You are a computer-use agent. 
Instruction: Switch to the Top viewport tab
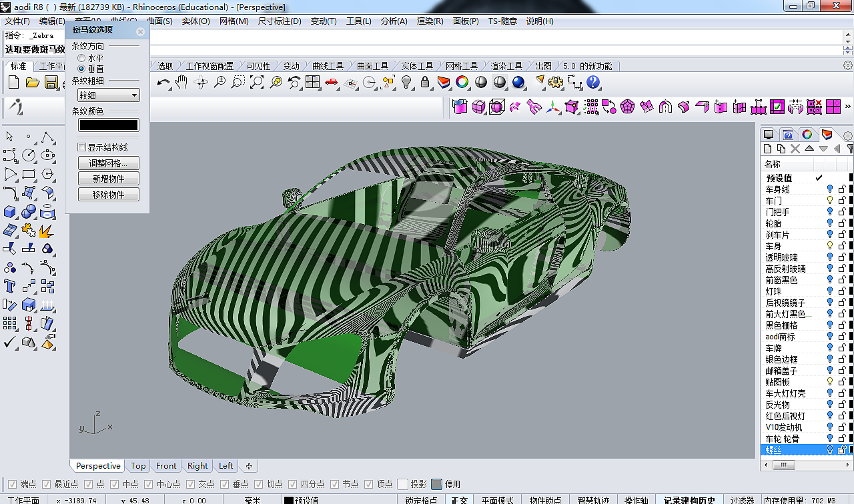138,466
